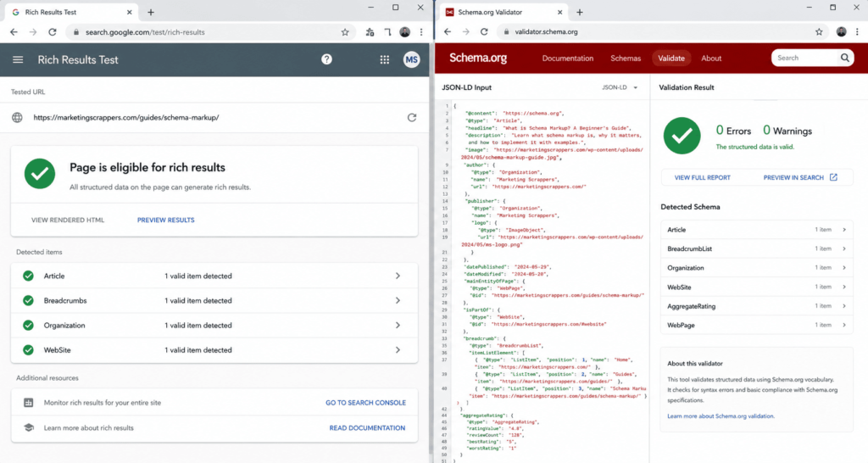Bookmark the Rich Results Test page with star
Screen dimensions: 868x463
point(345,32)
